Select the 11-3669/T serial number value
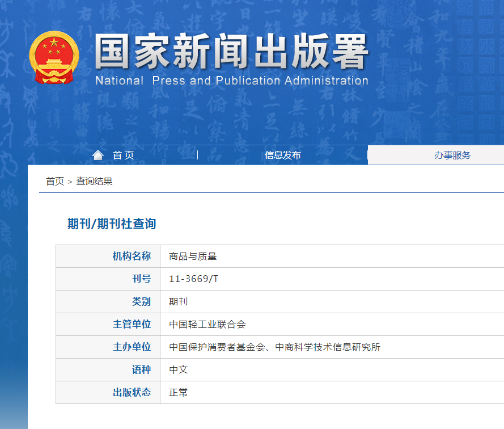504x429 pixels. pyautogui.click(x=193, y=279)
